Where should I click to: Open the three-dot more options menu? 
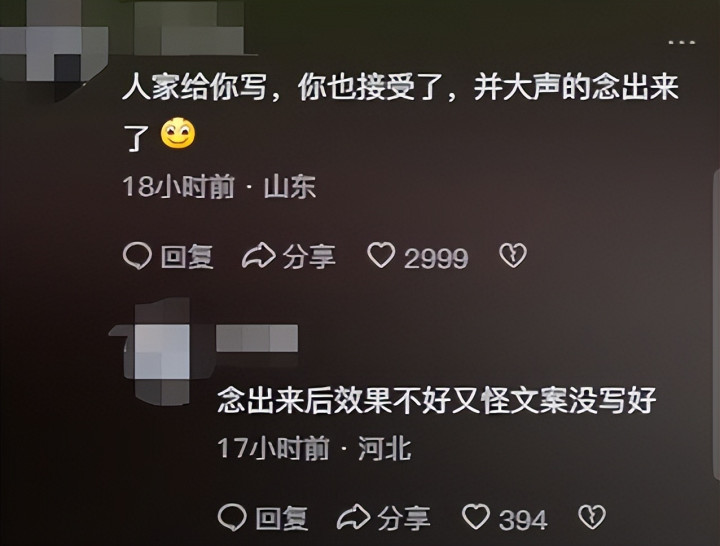click(681, 43)
